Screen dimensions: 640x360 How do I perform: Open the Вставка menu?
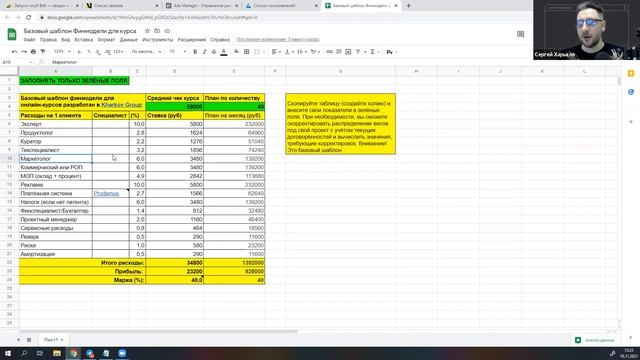coord(84,40)
